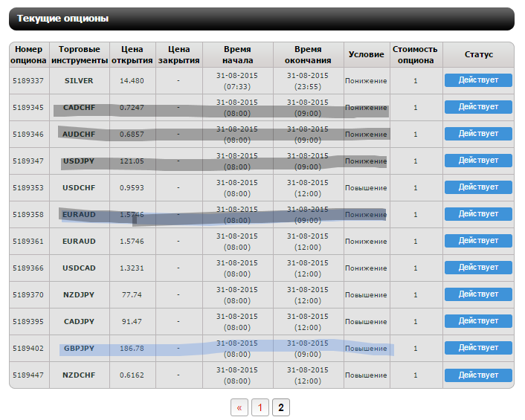Image resolution: width=525 pixels, height=420 pixels.
Task: Select option number 5189353
Action: tap(28, 188)
